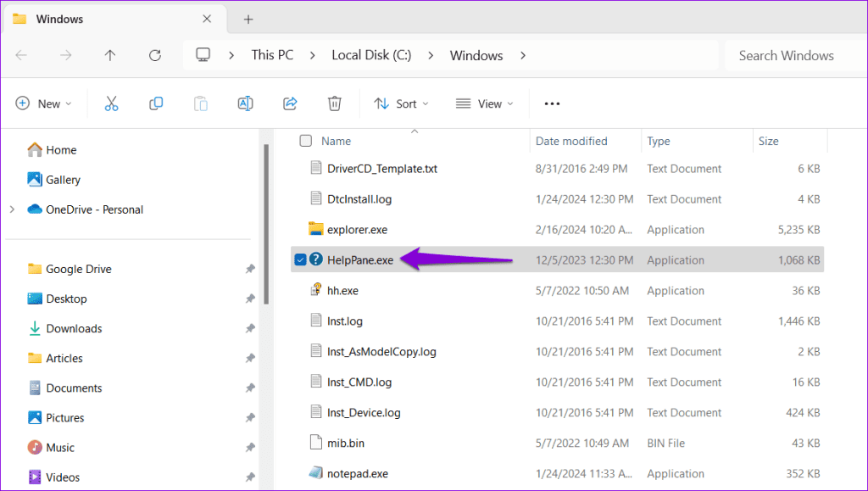
Task: Click the Share icon in toolbar
Action: tap(290, 103)
